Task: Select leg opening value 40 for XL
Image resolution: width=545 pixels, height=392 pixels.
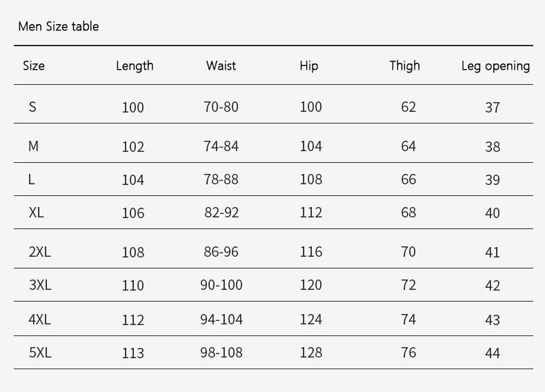Action: (x=493, y=213)
